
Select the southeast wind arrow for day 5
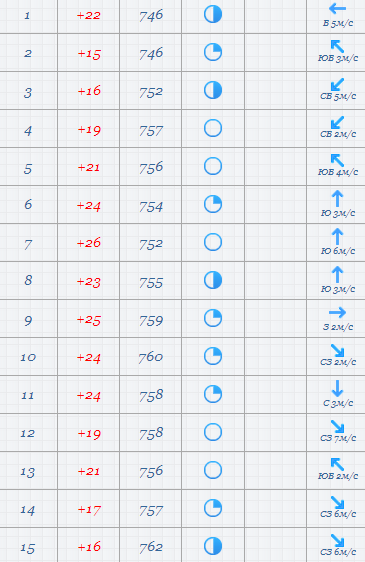point(337,160)
